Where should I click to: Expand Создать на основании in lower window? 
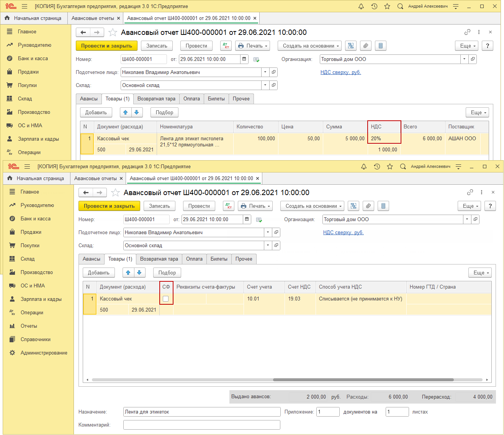[x=312, y=206]
